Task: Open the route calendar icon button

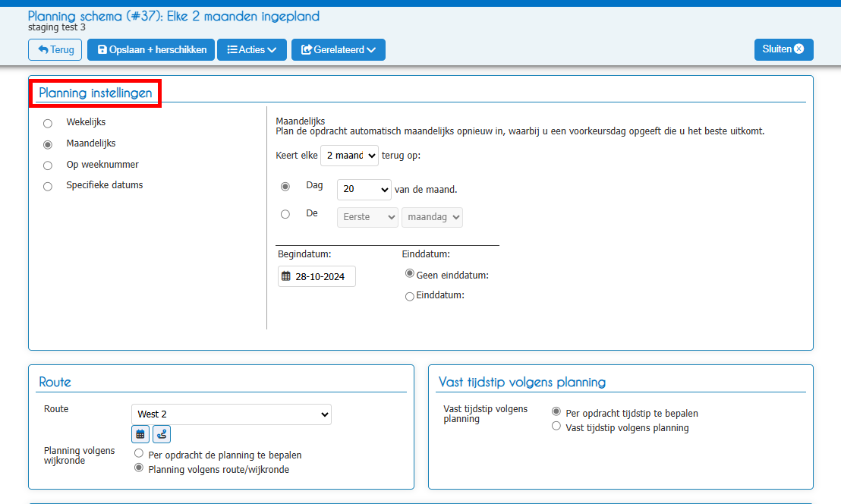Action: (x=140, y=433)
